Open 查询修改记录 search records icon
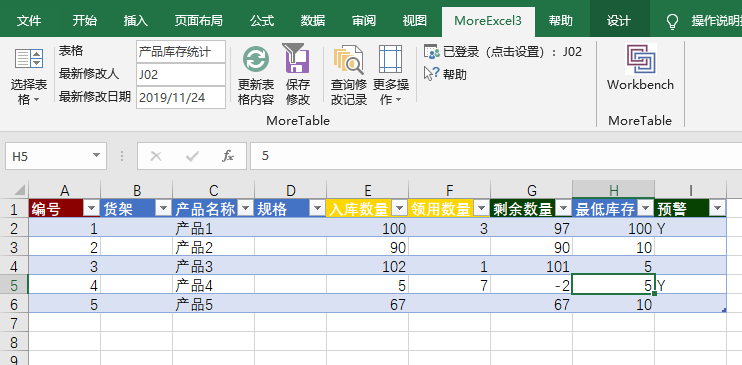The width and height of the screenshot is (742, 365). [x=348, y=59]
